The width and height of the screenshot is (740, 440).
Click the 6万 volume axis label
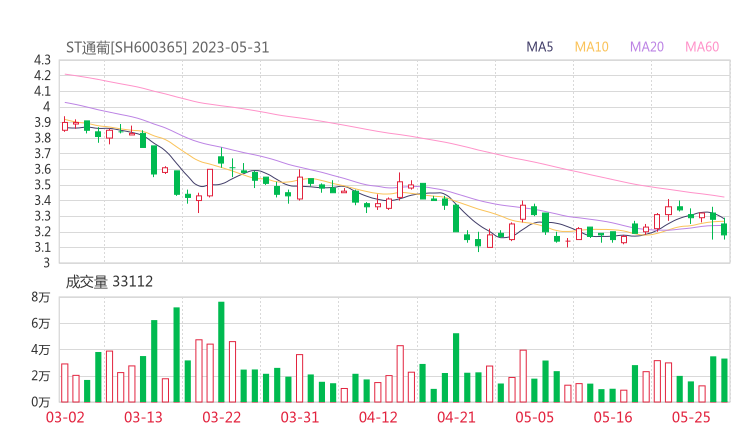(41, 324)
